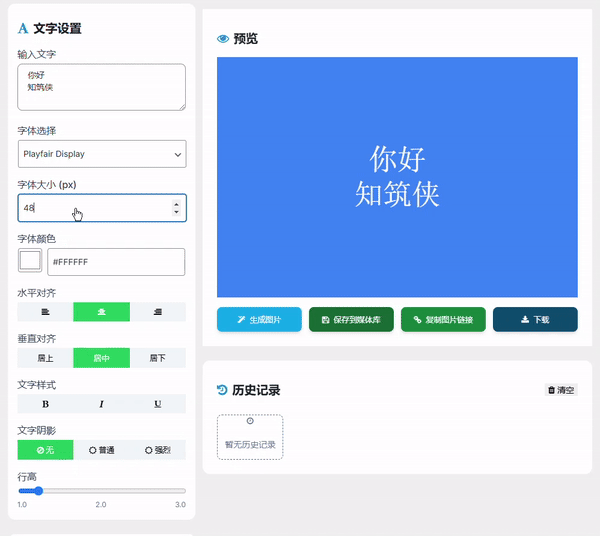
Task: Choose 普通 text shadow option
Action: 101,450
